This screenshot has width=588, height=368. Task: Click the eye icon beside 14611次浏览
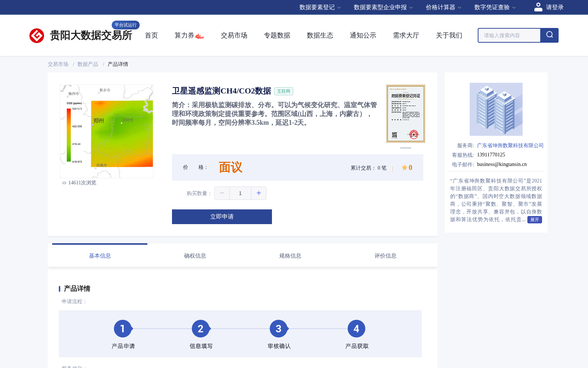coord(64,183)
